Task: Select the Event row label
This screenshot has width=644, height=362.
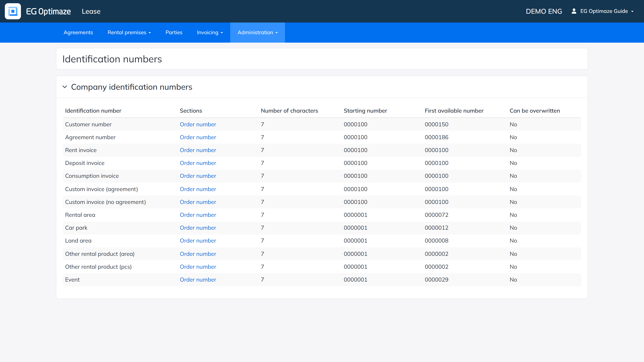Action: tap(72, 280)
